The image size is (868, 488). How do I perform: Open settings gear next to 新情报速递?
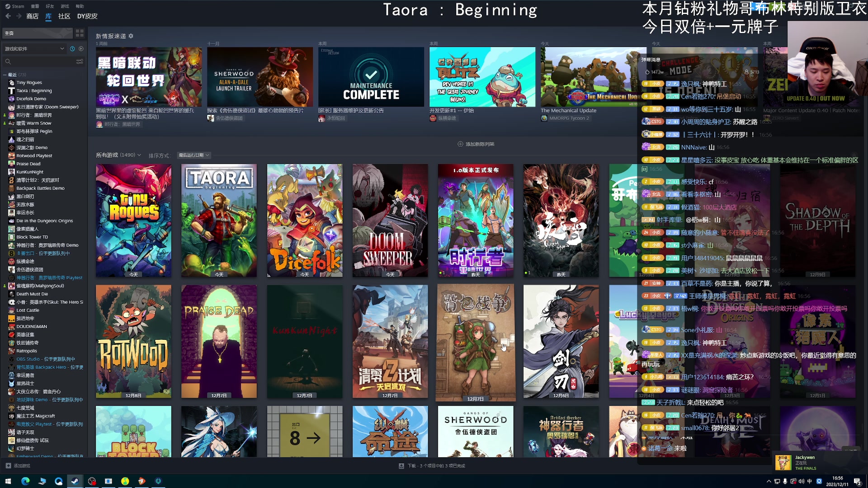point(131,36)
